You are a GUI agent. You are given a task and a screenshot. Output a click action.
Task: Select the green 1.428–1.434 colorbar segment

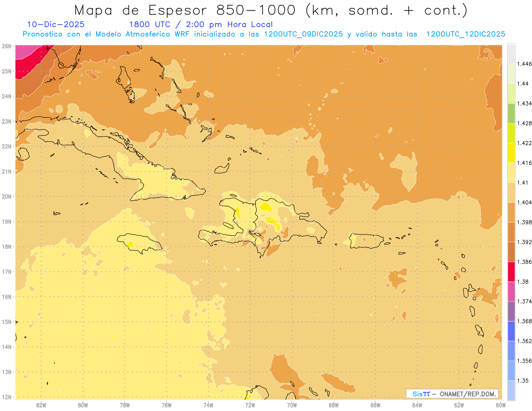(511, 113)
